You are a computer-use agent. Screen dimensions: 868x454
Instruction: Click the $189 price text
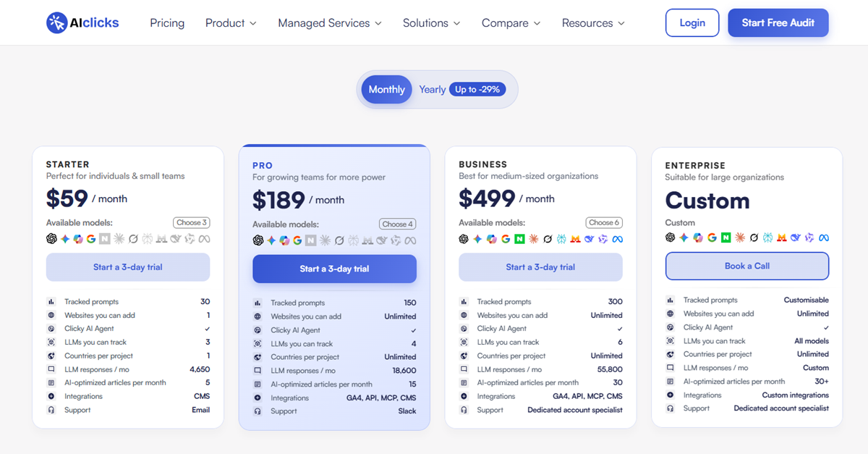click(x=278, y=200)
